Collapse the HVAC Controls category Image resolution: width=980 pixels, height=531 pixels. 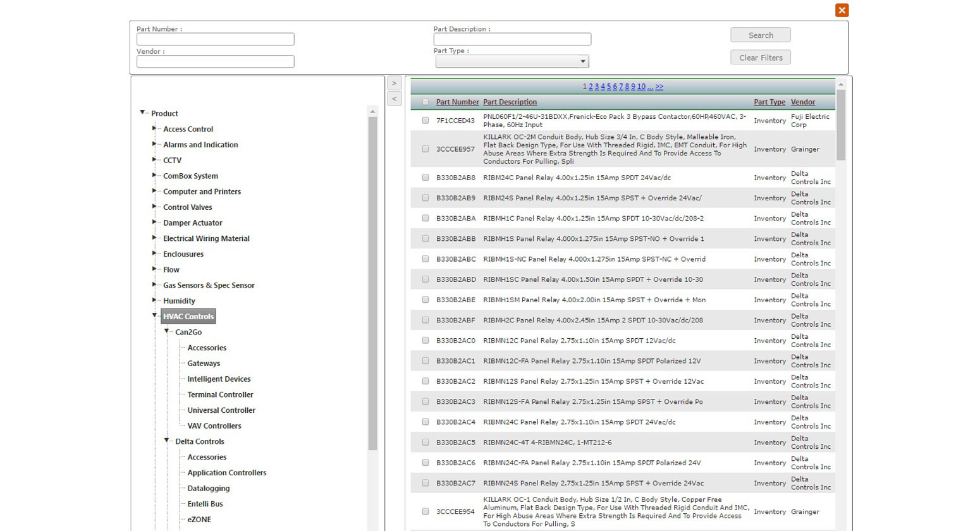pos(154,315)
